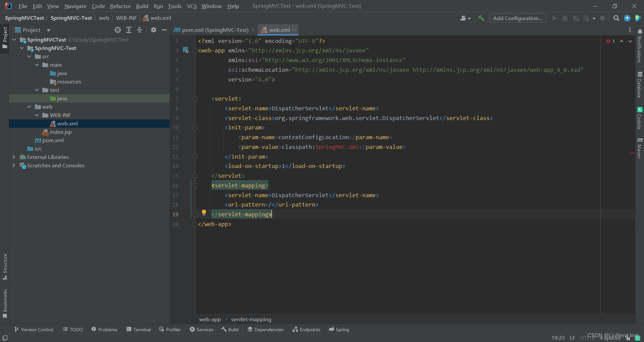Click the red error stripe marker

[632, 153]
